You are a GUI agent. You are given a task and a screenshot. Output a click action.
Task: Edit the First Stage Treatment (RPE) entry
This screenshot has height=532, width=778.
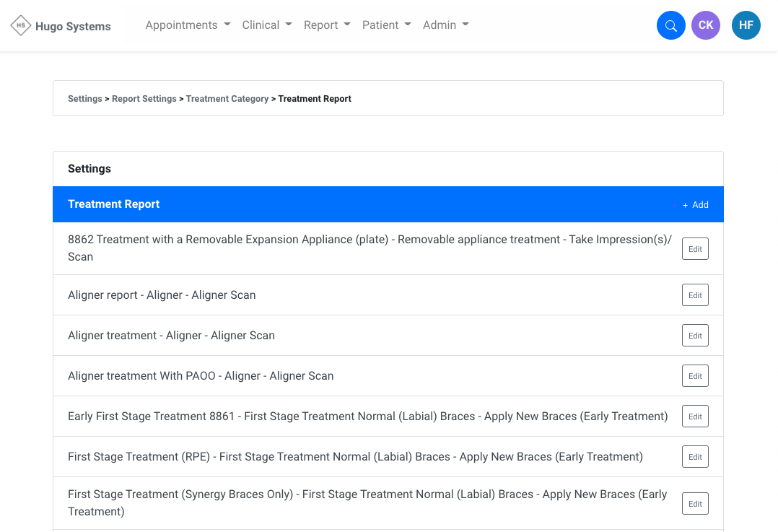tap(694, 456)
